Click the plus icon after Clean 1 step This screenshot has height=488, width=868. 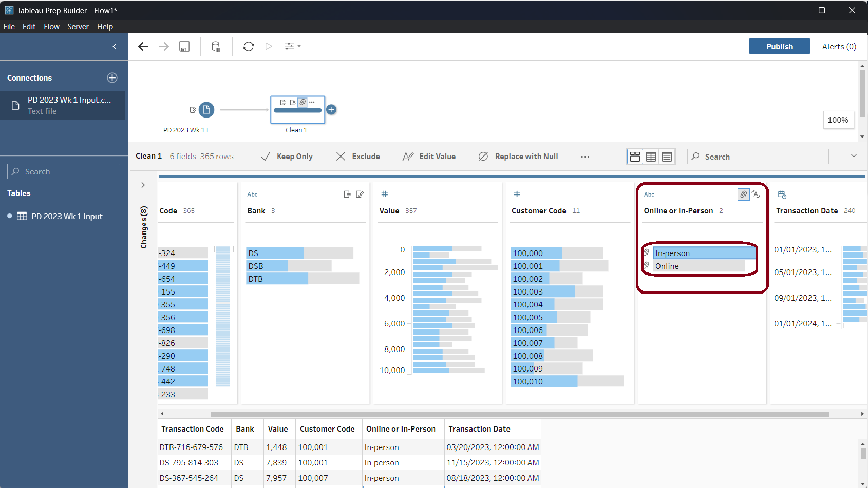[332, 110]
